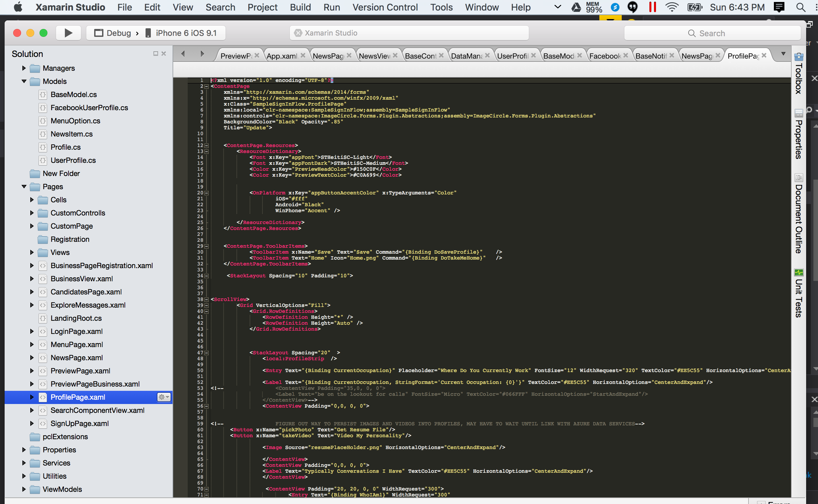The image size is (818, 504).
Task: Navigate forward in editor history
Action: point(202,54)
